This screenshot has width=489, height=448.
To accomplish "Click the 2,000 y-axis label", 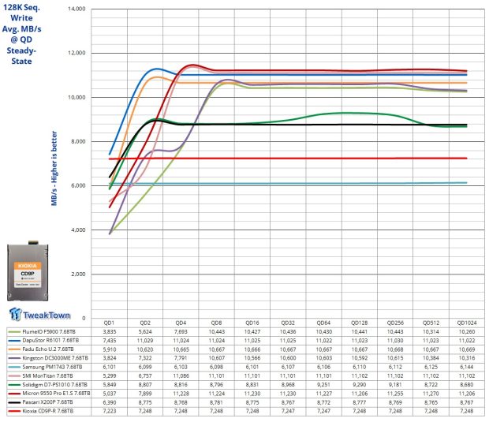I will tap(78, 274).
